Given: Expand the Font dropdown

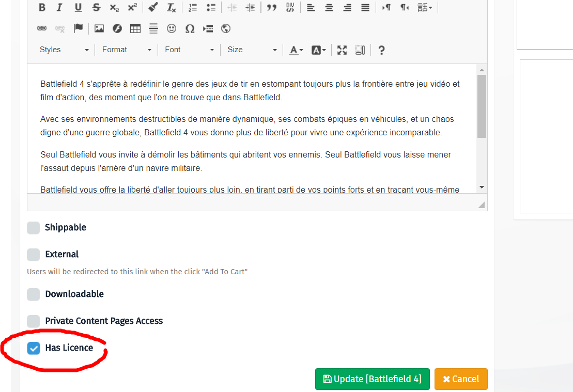Looking at the screenshot, I should pos(189,50).
